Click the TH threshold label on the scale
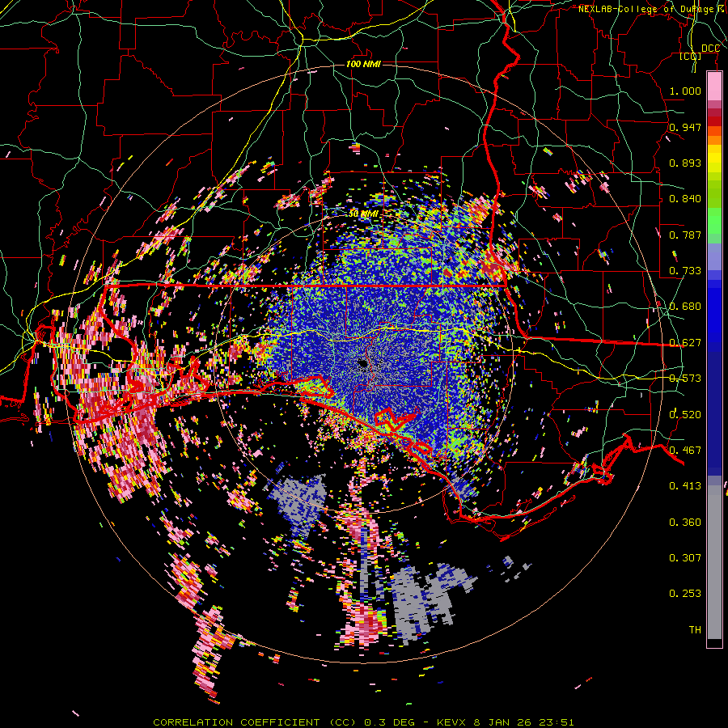 (x=695, y=630)
